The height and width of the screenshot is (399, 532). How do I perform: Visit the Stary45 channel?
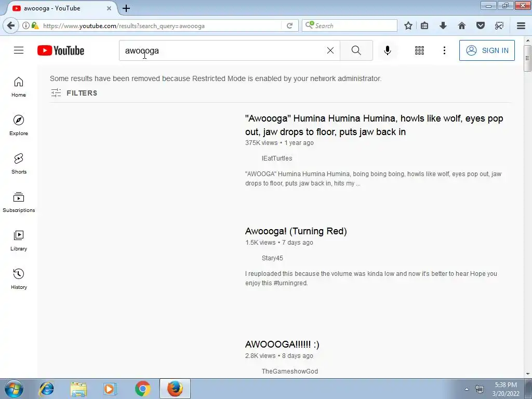[x=272, y=258]
